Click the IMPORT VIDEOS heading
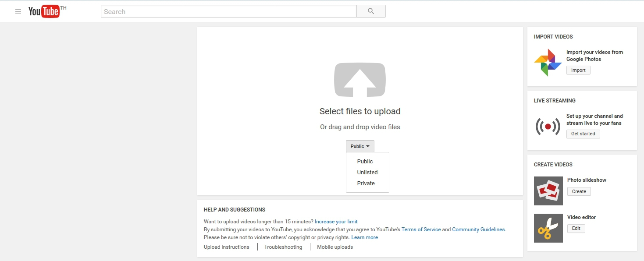 click(553, 37)
